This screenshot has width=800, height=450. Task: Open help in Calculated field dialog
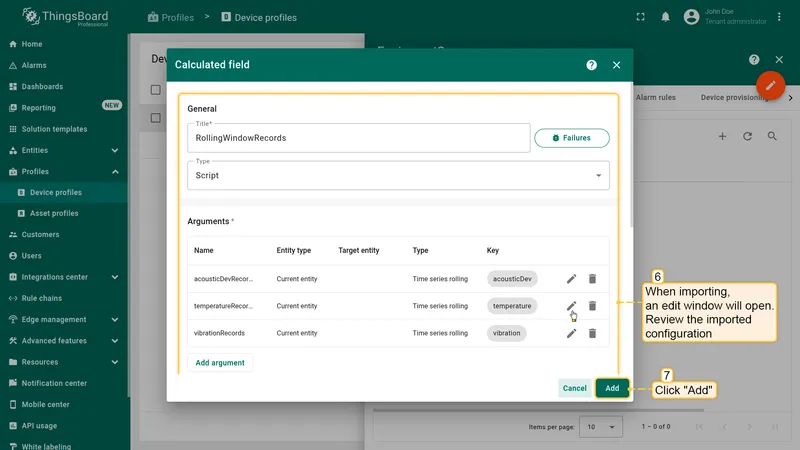591,65
